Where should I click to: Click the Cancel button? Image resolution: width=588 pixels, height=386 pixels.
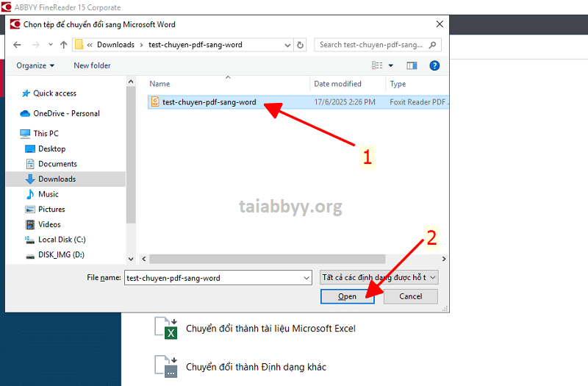(411, 296)
